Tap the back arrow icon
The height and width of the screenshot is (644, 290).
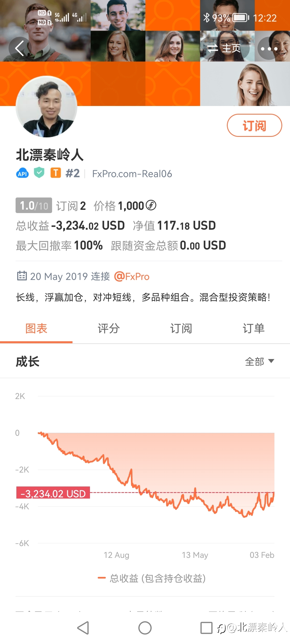[20, 49]
